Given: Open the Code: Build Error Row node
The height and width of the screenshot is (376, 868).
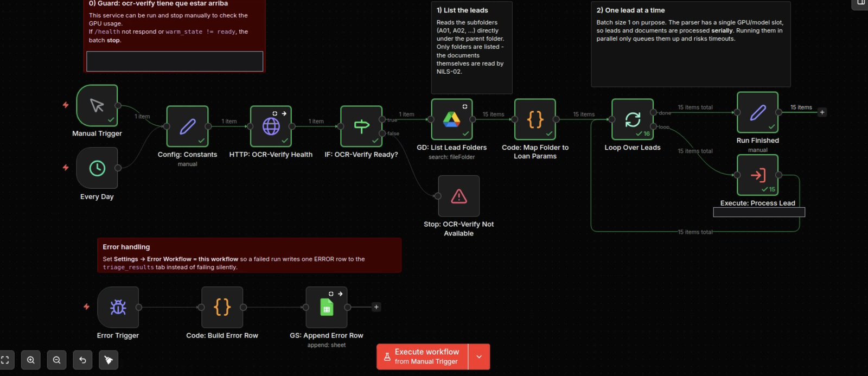Looking at the screenshot, I should click(222, 307).
